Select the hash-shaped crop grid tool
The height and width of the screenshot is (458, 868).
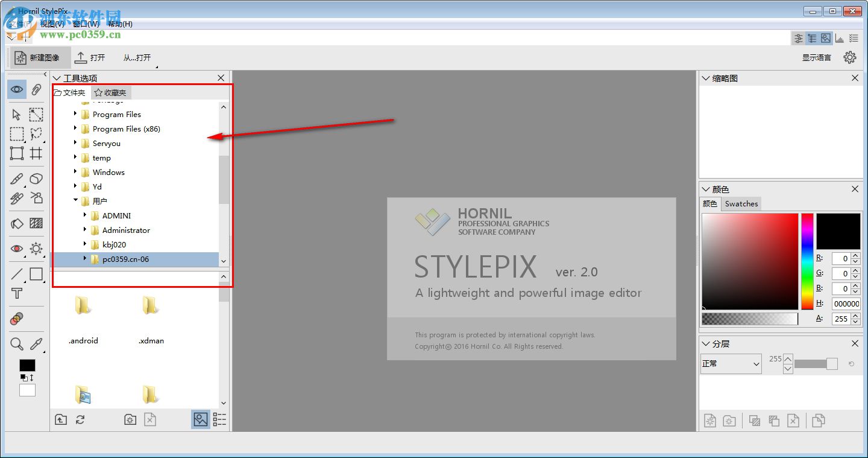(36, 153)
